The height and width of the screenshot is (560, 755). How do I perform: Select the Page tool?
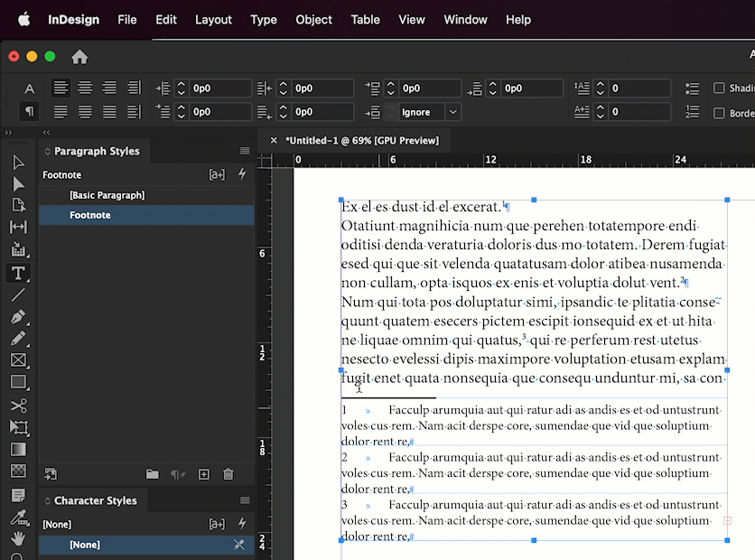(18, 206)
